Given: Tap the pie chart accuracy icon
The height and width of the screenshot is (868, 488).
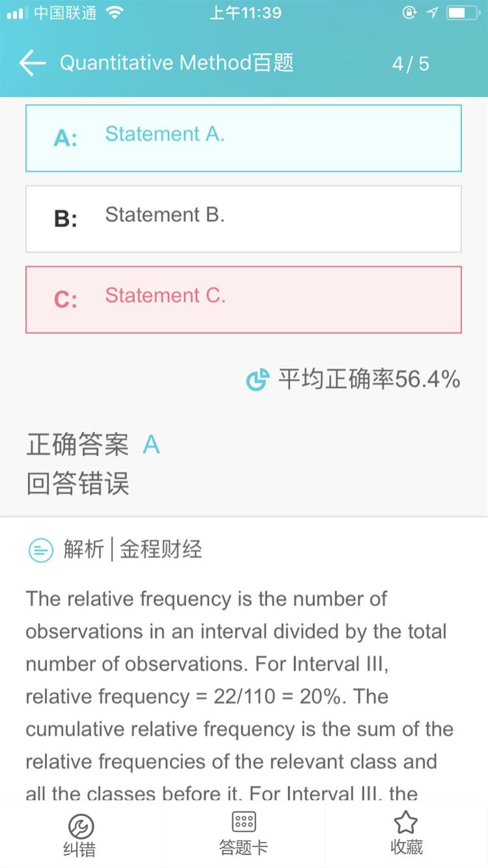Looking at the screenshot, I should [x=258, y=379].
